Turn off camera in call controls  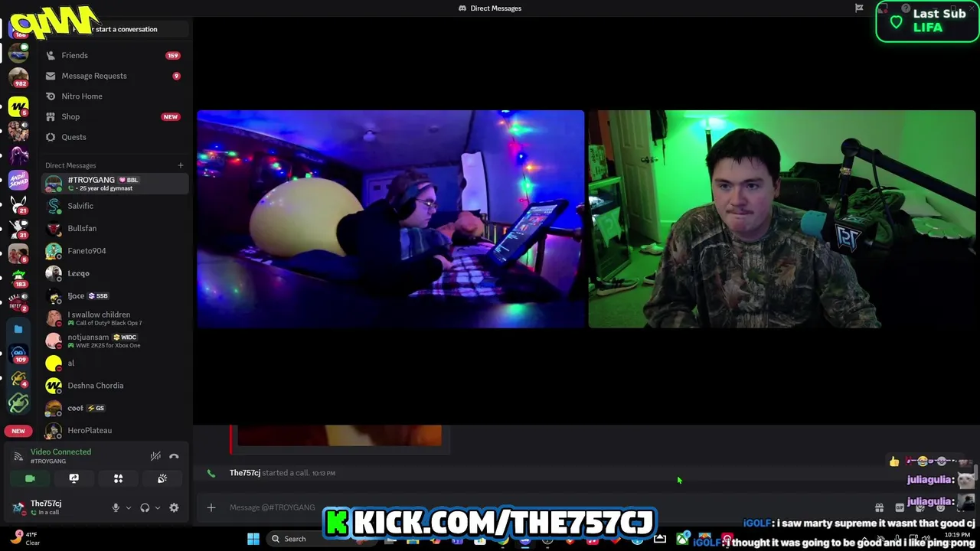coord(30,478)
